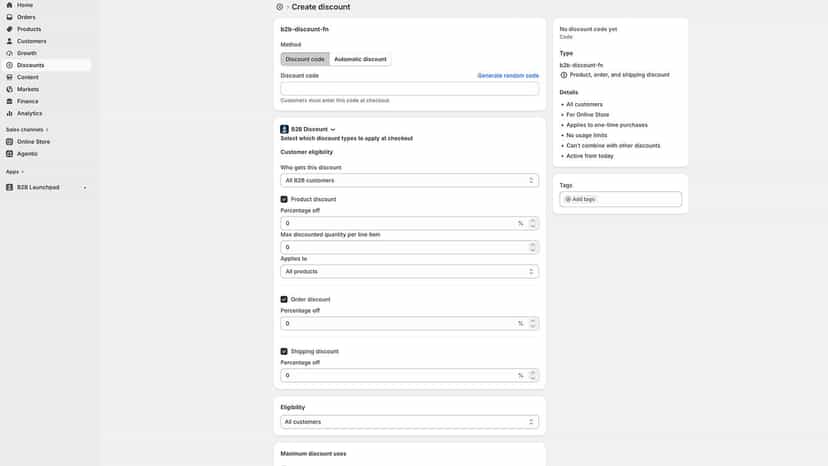The height and width of the screenshot is (466, 828).
Task: Go to Online Store sales channel
Action: (33, 142)
